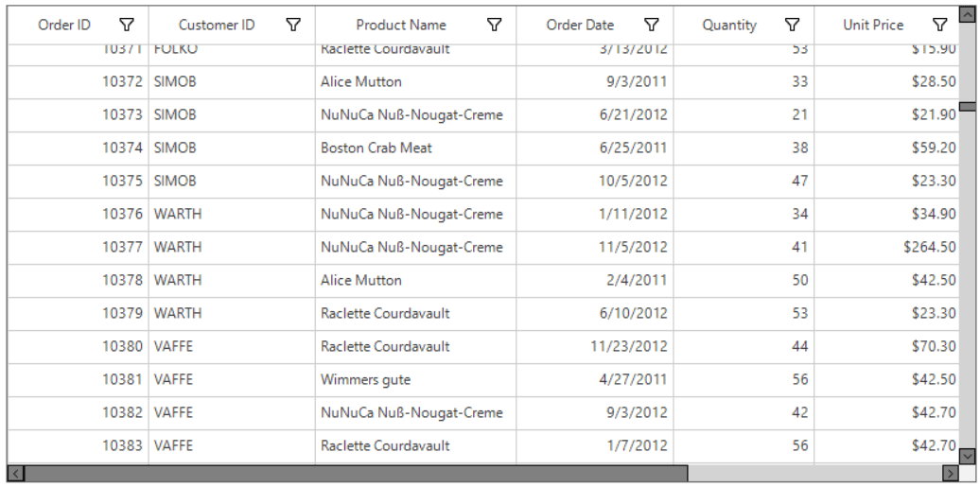Screen dimensions: 980x487
Task: Select quantity cell 47
Action: (x=744, y=182)
